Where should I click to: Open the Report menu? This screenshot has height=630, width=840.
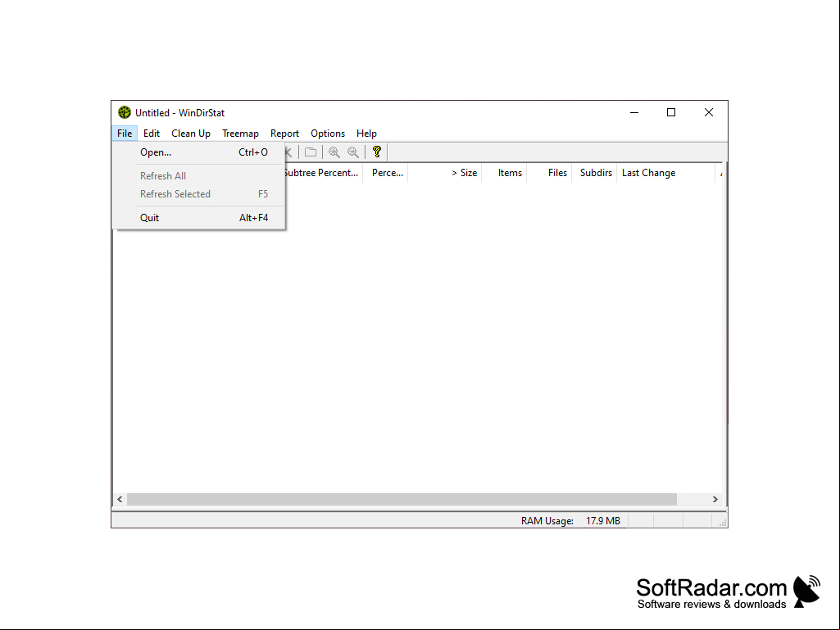point(284,134)
